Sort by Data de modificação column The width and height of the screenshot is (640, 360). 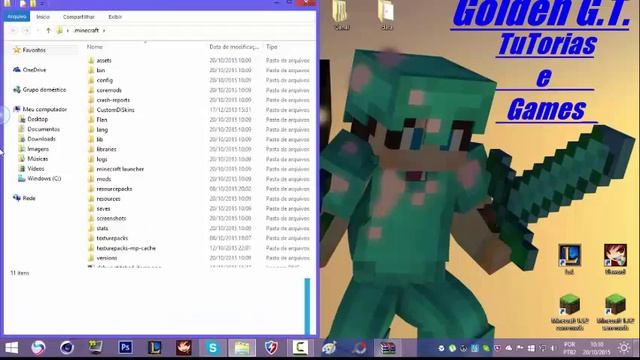coord(234,47)
